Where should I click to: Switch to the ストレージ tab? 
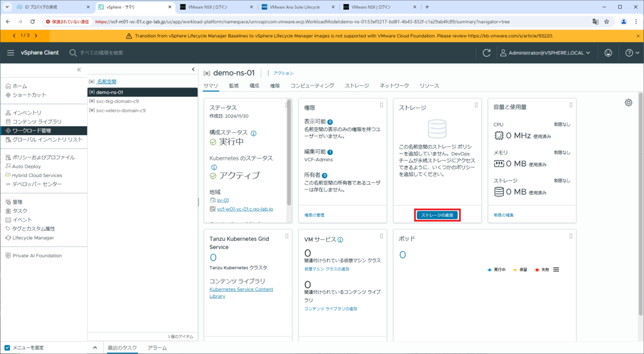pos(357,86)
